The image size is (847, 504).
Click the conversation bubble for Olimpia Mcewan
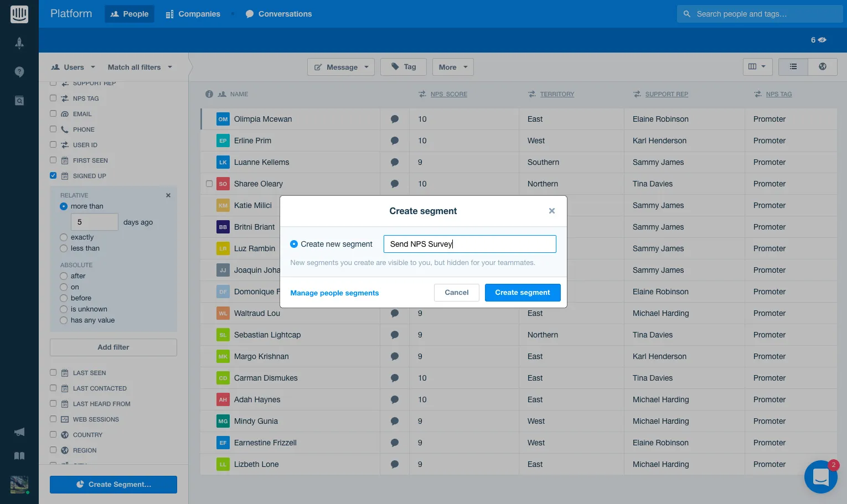(x=395, y=119)
